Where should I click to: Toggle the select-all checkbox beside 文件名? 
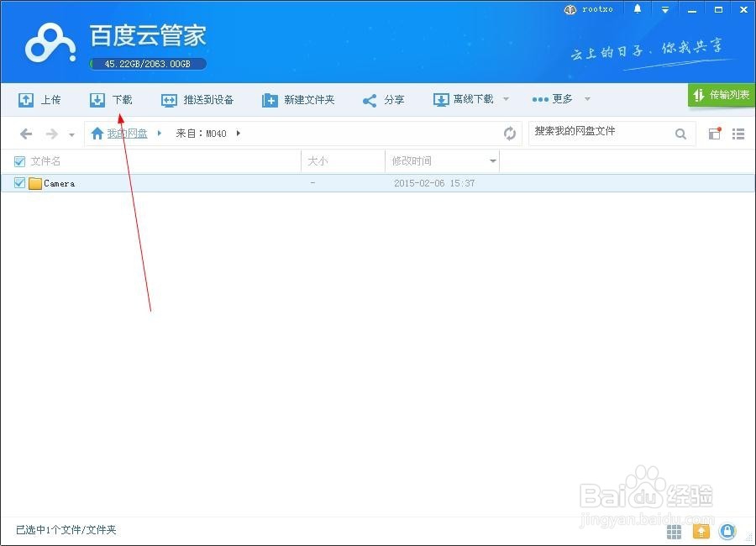click(x=20, y=161)
